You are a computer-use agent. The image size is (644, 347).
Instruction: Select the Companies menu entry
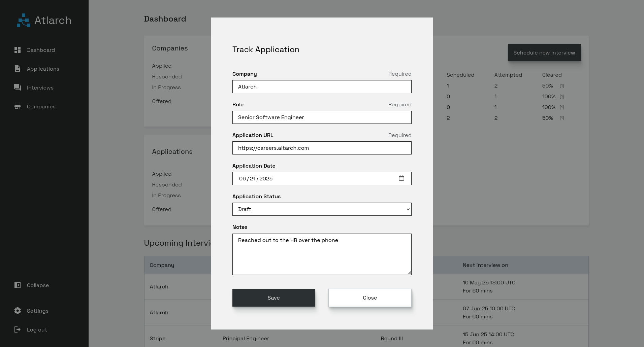click(41, 106)
